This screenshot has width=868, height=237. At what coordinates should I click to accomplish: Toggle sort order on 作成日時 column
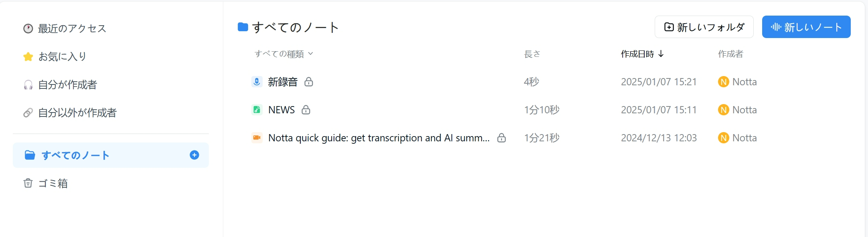[x=642, y=54]
